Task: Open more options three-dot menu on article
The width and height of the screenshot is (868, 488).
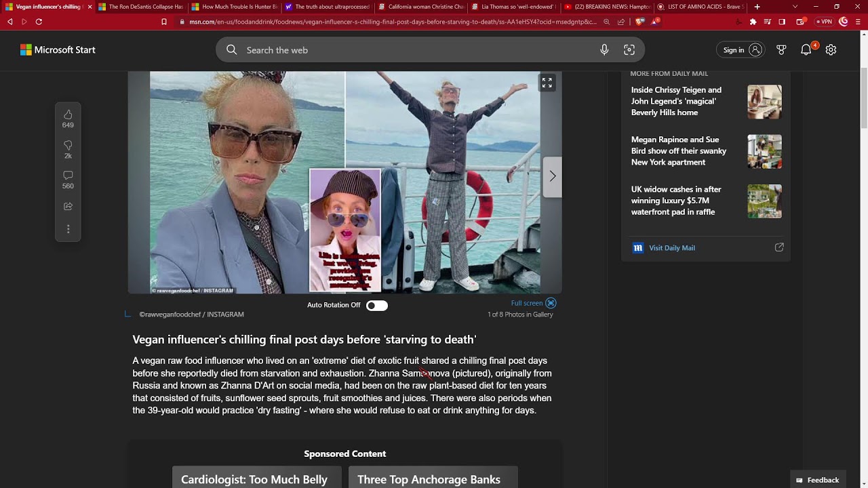Action: click(68, 229)
